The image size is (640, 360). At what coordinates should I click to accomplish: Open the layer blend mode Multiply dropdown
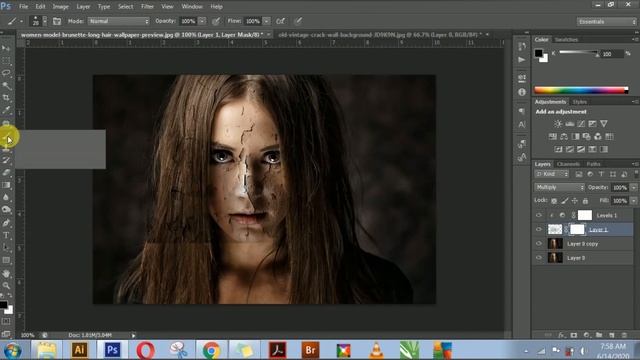point(559,187)
